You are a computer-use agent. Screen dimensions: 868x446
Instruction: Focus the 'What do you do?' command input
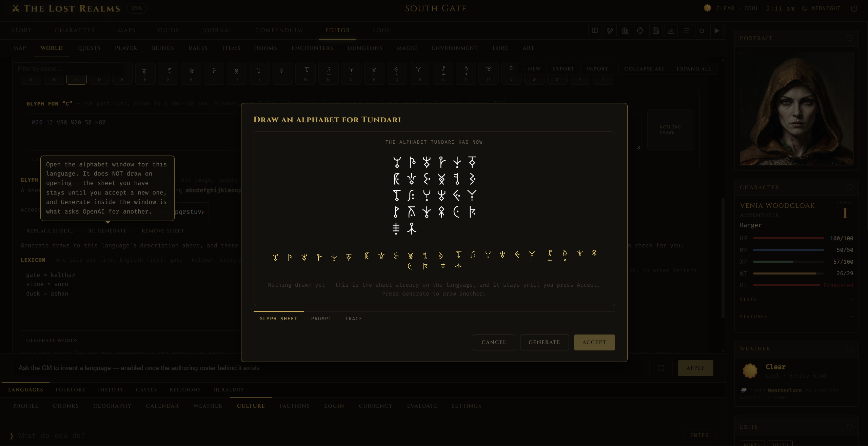pos(346,435)
